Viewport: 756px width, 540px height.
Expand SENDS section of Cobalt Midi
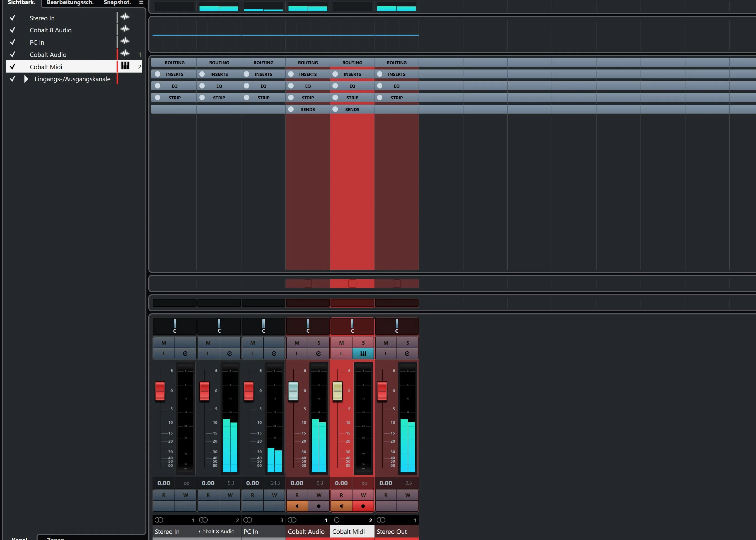coord(352,109)
